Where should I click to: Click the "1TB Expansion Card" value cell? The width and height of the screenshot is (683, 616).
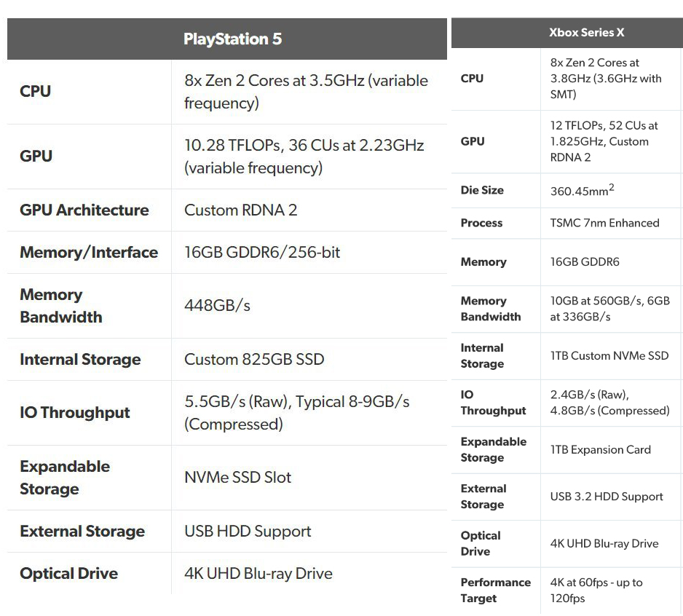pyautogui.click(x=600, y=450)
